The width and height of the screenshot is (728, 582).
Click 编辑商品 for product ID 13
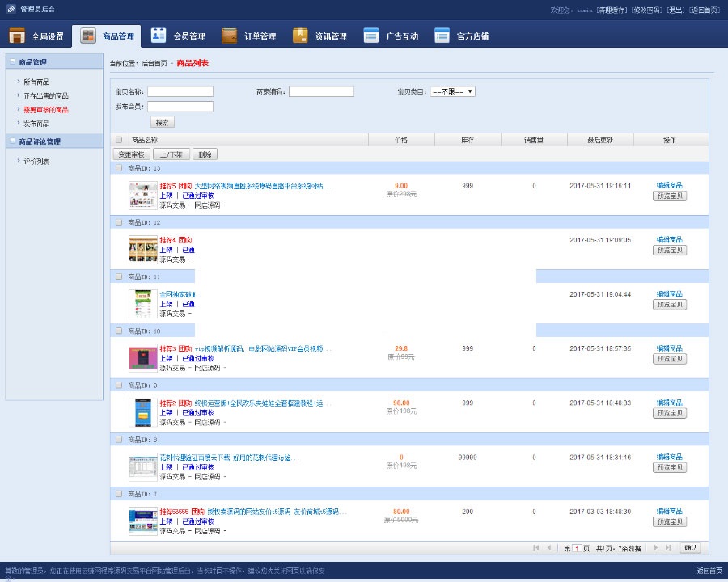pos(670,185)
